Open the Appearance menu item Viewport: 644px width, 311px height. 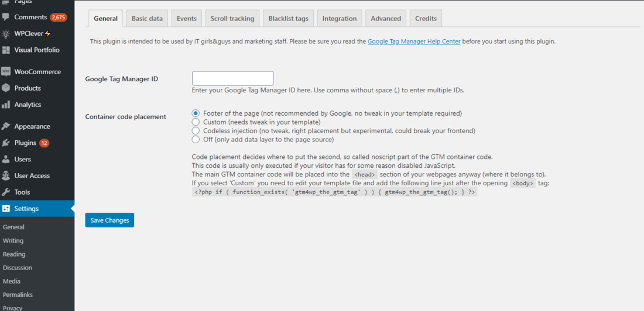pyautogui.click(x=37, y=126)
